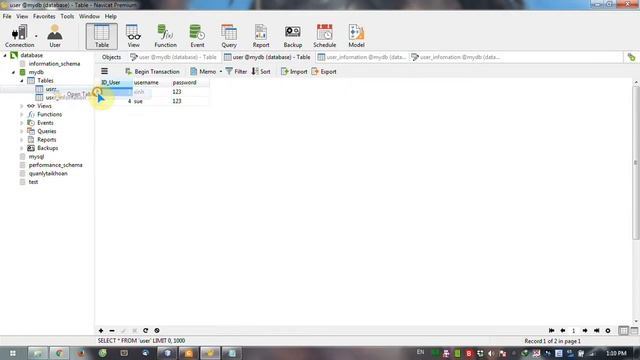The width and height of the screenshot is (640, 360).
Task: Expand the Backups node
Action: [22, 148]
